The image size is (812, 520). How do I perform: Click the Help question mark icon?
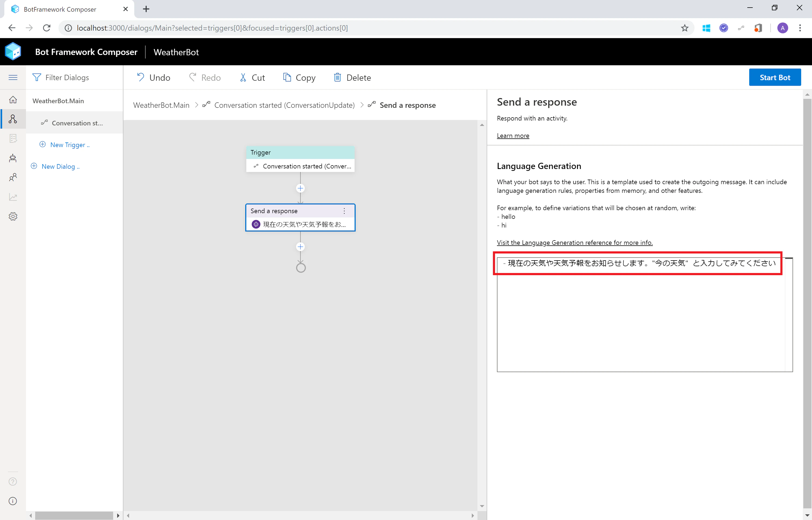[x=13, y=482]
